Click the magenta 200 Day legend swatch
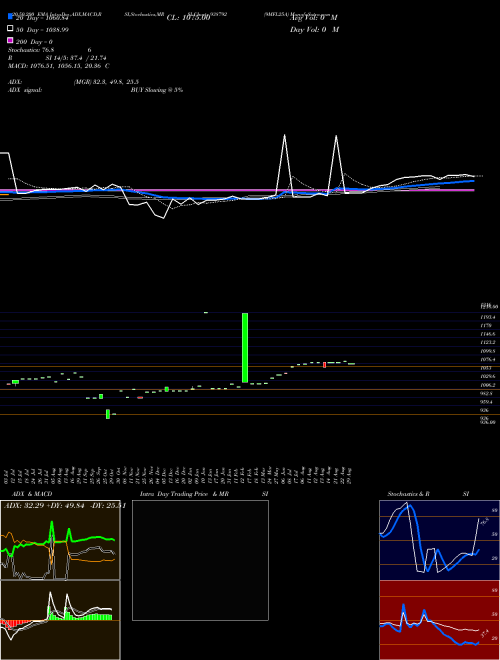 coord(10,40)
